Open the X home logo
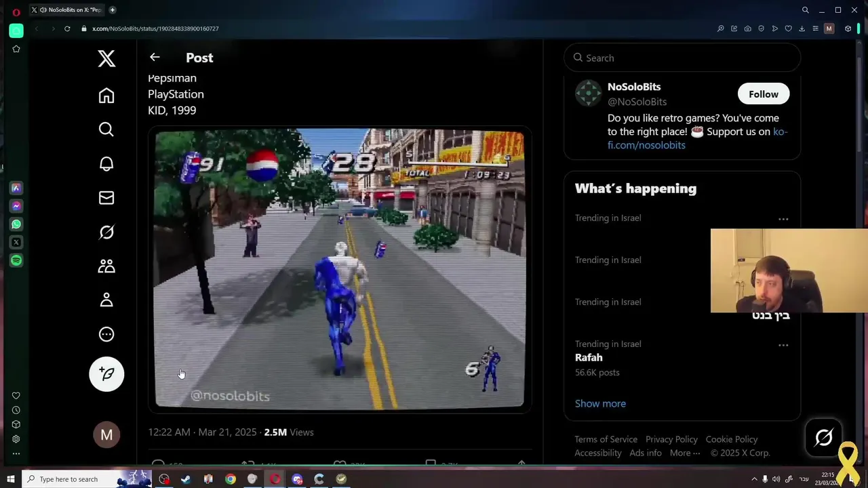 tap(106, 58)
